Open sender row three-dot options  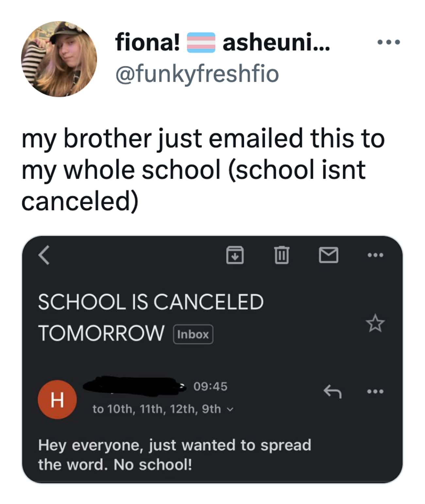[x=375, y=391]
